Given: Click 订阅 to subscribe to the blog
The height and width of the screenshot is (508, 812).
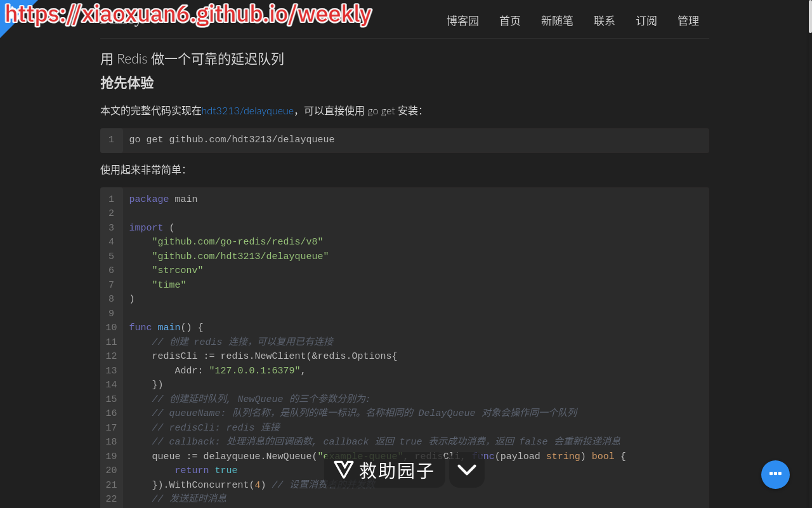Looking at the screenshot, I should click(646, 21).
